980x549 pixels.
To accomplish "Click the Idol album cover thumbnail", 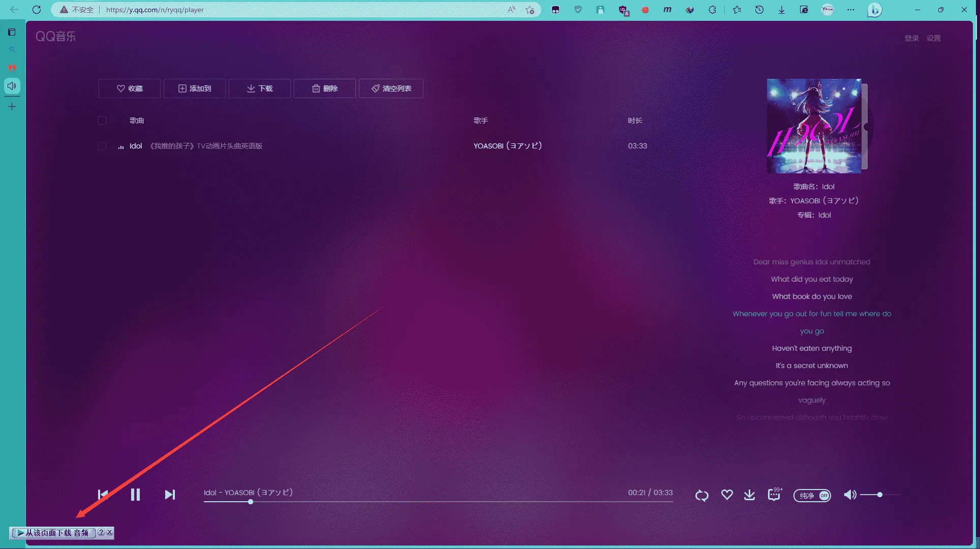I will (814, 126).
